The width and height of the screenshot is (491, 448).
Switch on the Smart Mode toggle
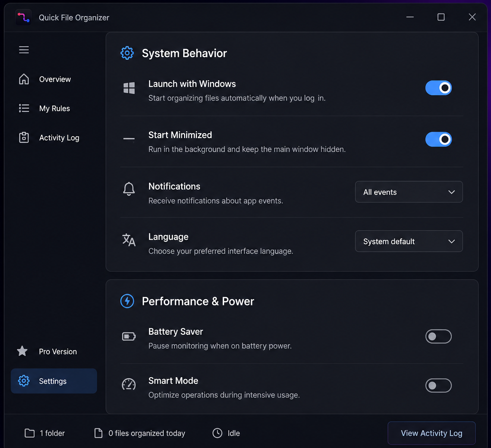tap(438, 386)
